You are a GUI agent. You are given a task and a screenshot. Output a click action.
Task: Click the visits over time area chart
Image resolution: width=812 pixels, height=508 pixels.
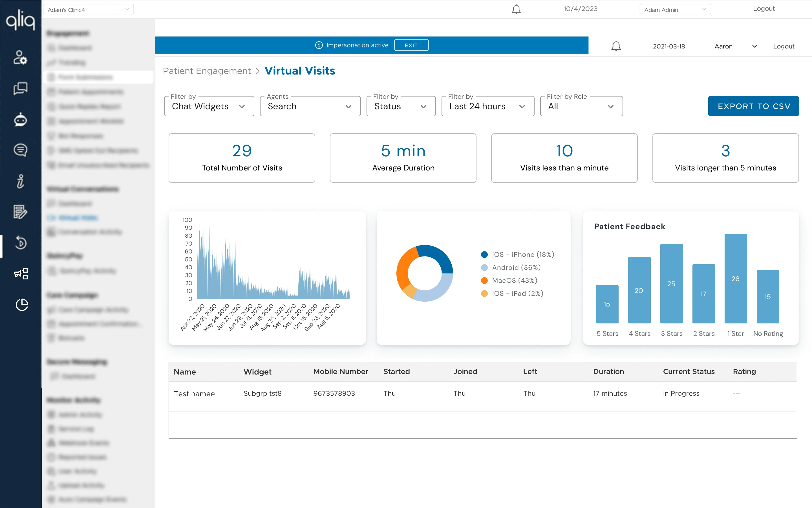coord(273,260)
